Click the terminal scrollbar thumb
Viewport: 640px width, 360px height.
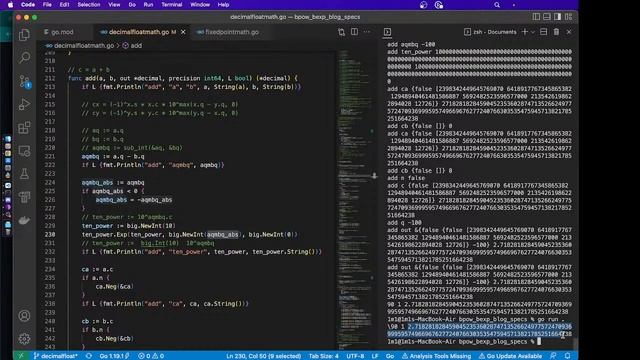(x=575, y=344)
